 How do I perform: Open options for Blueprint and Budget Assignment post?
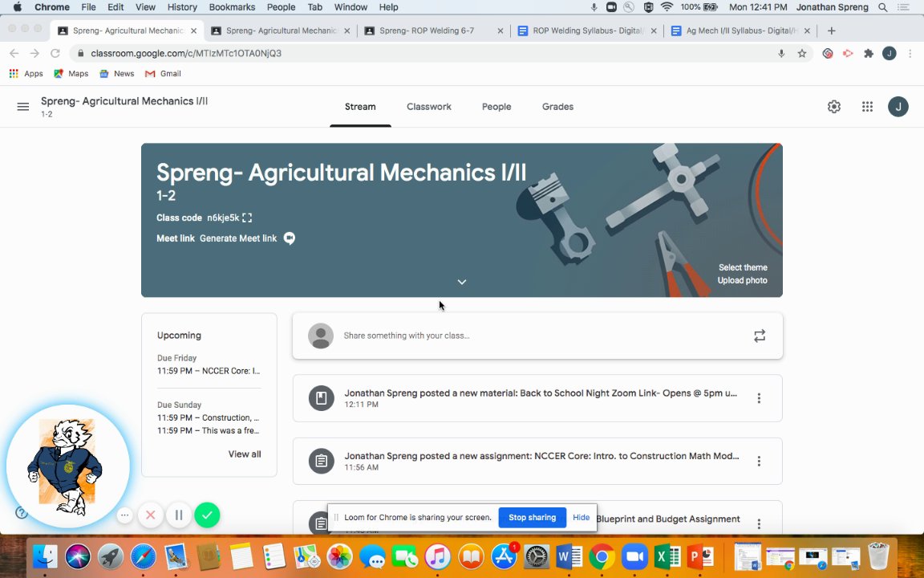point(759,523)
